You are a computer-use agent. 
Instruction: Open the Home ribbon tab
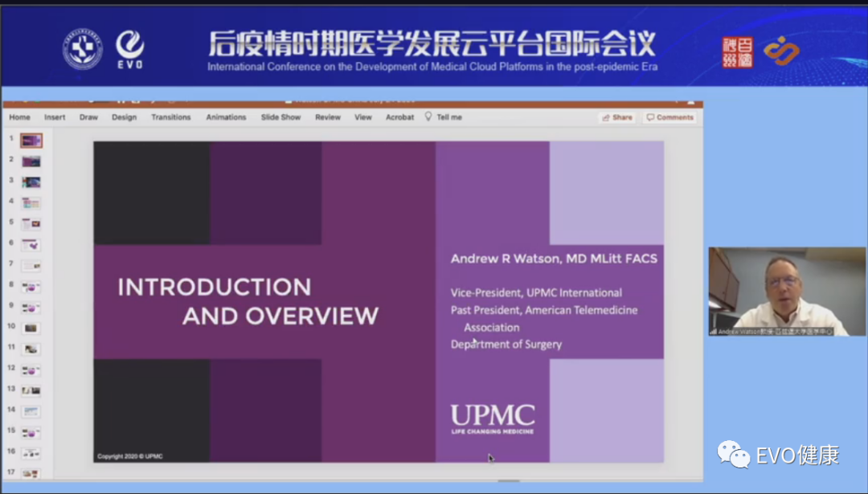point(19,117)
